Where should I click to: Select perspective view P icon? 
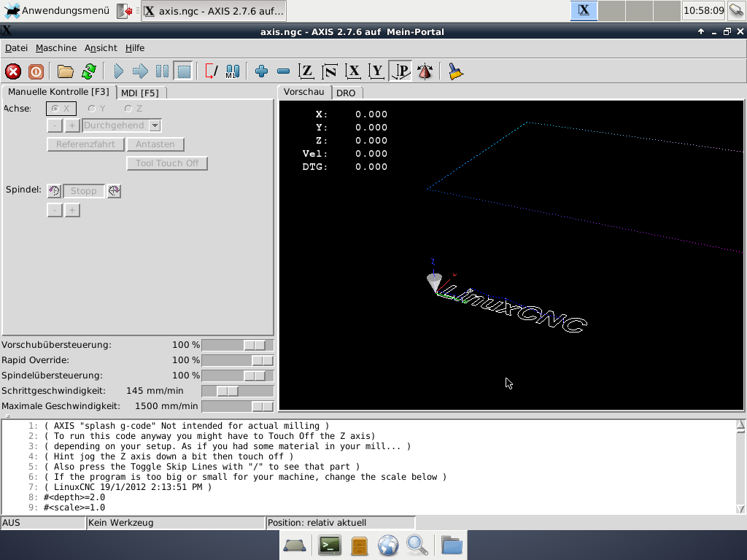pos(400,71)
